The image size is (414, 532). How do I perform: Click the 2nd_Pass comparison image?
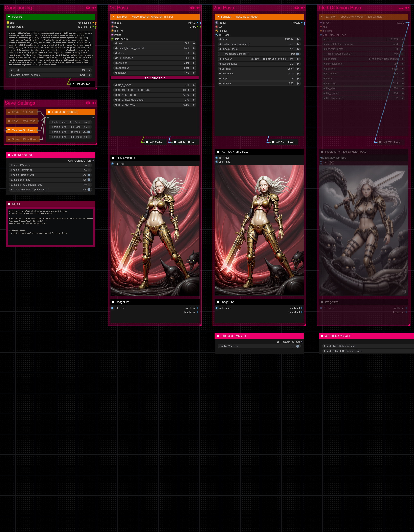(x=259, y=230)
